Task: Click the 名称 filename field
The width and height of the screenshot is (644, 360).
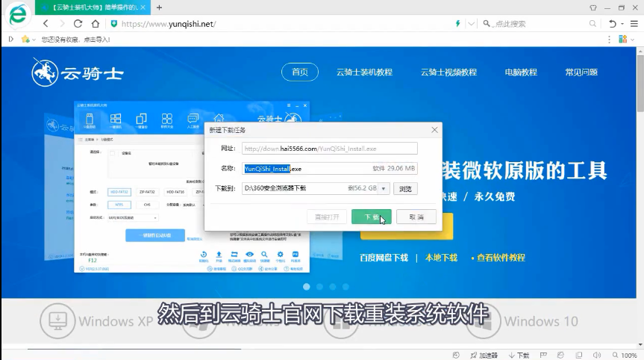Action: click(x=329, y=169)
